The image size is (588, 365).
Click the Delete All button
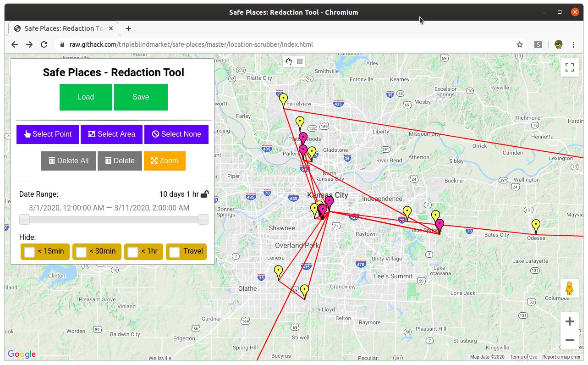pyautogui.click(x=68, y=161)
